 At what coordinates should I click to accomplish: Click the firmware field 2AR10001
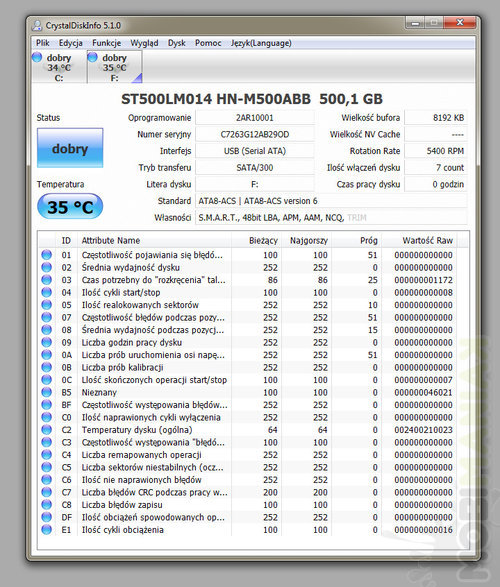click(254, 118)
